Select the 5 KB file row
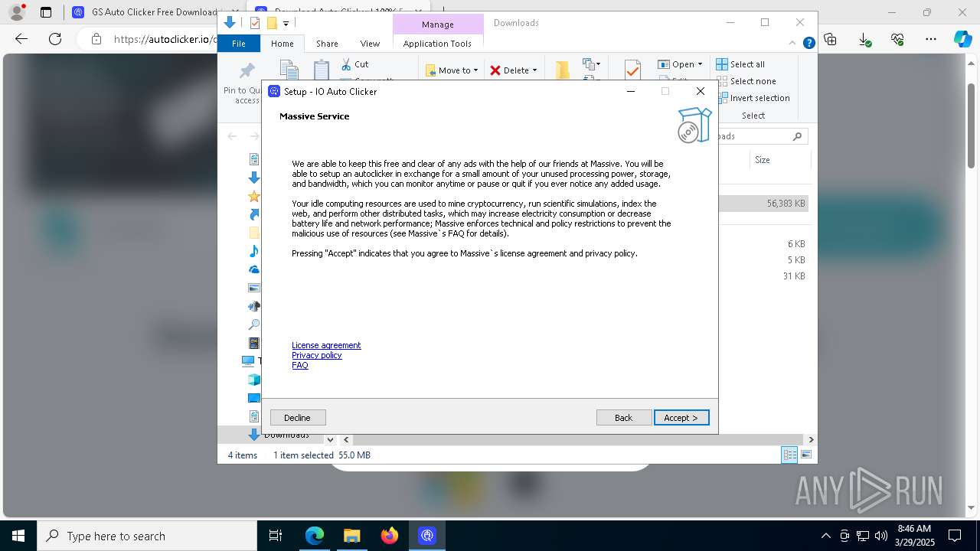Screen dimensions: 980x551 point(764,259)
